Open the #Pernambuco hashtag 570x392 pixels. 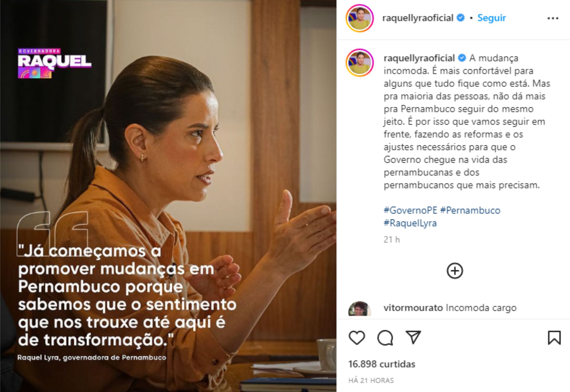pos(470,210)
